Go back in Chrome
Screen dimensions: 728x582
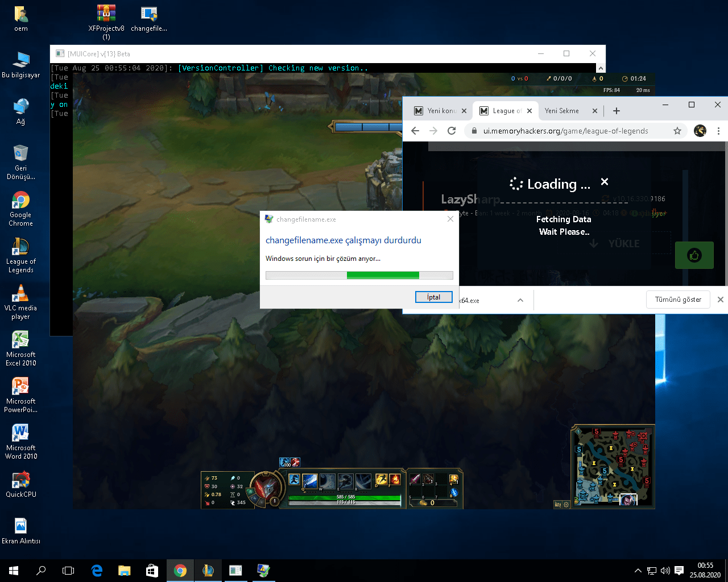pos(415,131)
